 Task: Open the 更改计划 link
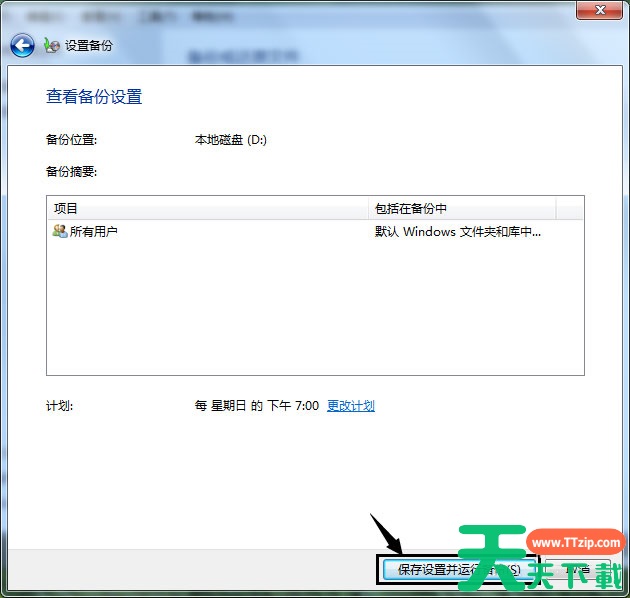[351, 405]
